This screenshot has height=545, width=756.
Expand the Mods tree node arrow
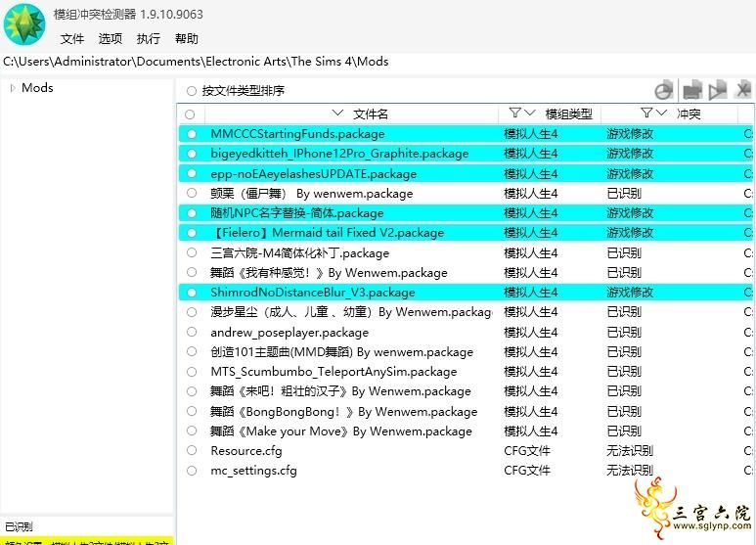tap(13, 88)
